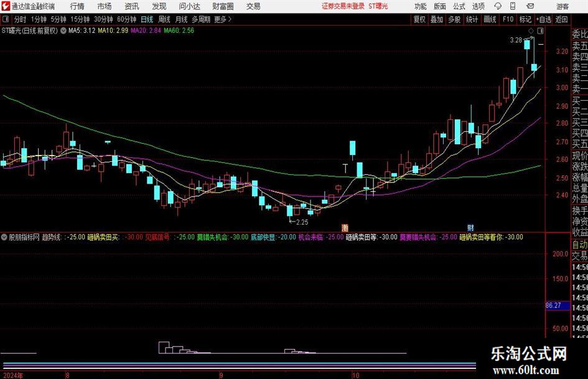
Task: Click the 叠加 overlay button
Action: pyautogui.click(x=437, y=19)
